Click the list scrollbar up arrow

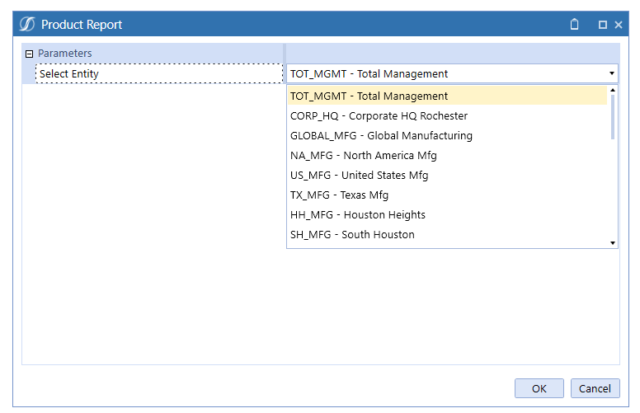(612, 92)
